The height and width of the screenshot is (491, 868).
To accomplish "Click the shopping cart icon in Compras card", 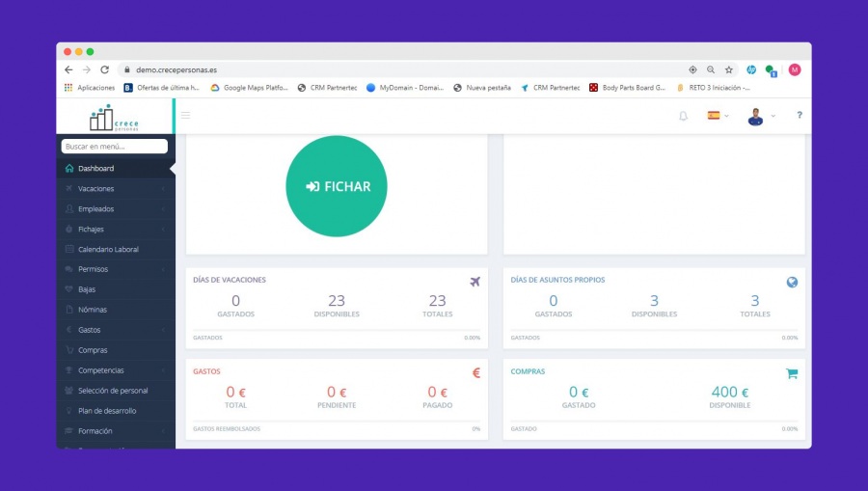I will pos(792,373).
